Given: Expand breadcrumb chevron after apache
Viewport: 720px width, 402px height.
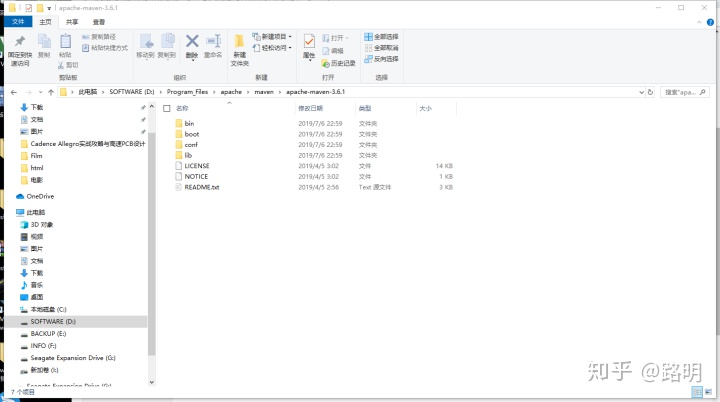Looking at the screenshot, I should (x=248, y=92).
